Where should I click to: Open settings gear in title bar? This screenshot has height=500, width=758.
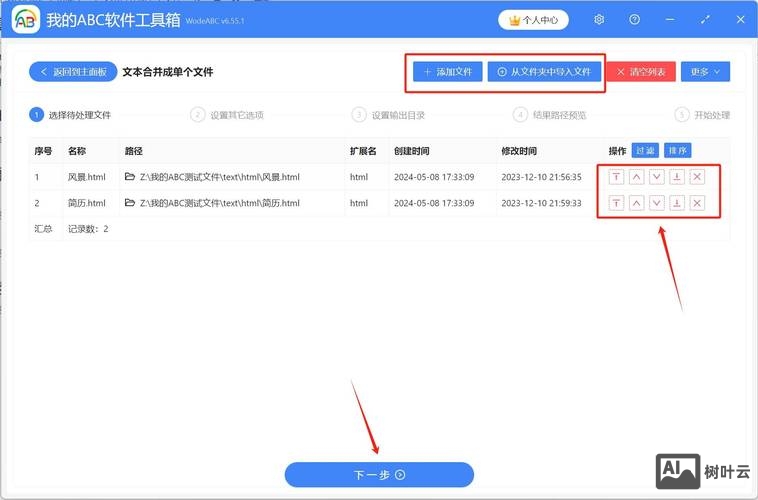point(599,19)
